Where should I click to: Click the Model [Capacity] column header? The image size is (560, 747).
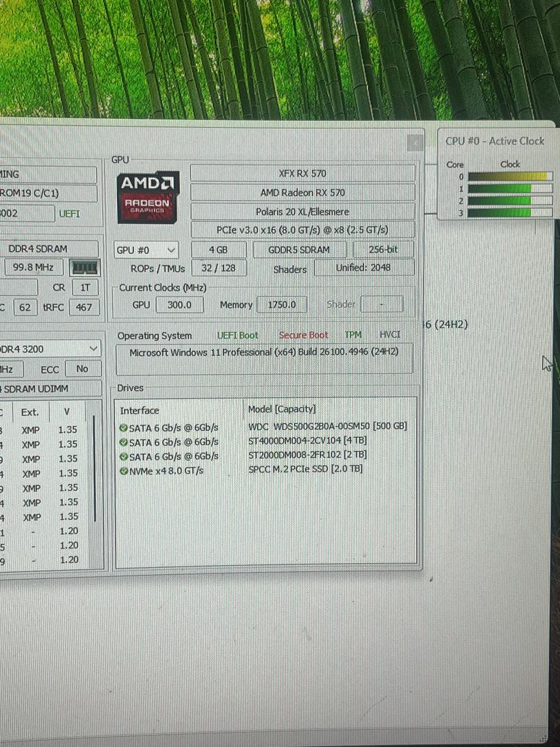(x=282, y=409)
